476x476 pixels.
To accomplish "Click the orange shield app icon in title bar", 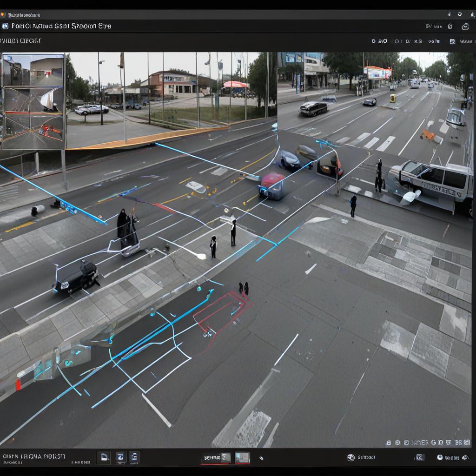I will pos(3,15).
